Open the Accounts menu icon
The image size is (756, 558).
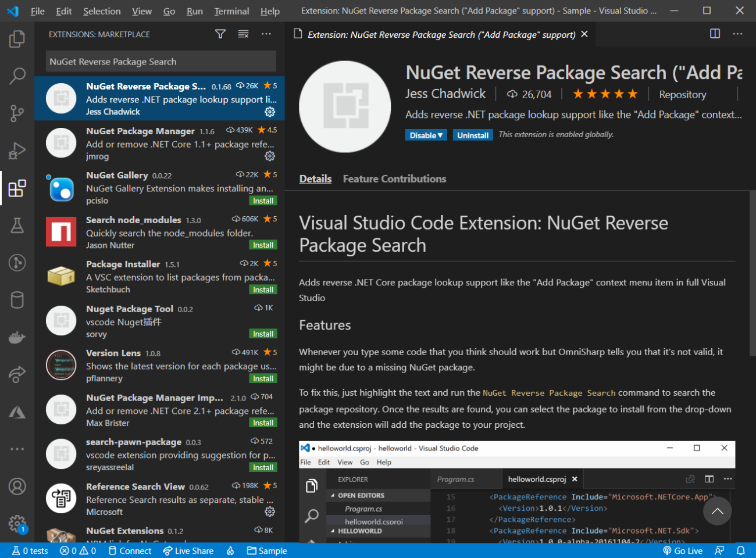click(17, 486)
